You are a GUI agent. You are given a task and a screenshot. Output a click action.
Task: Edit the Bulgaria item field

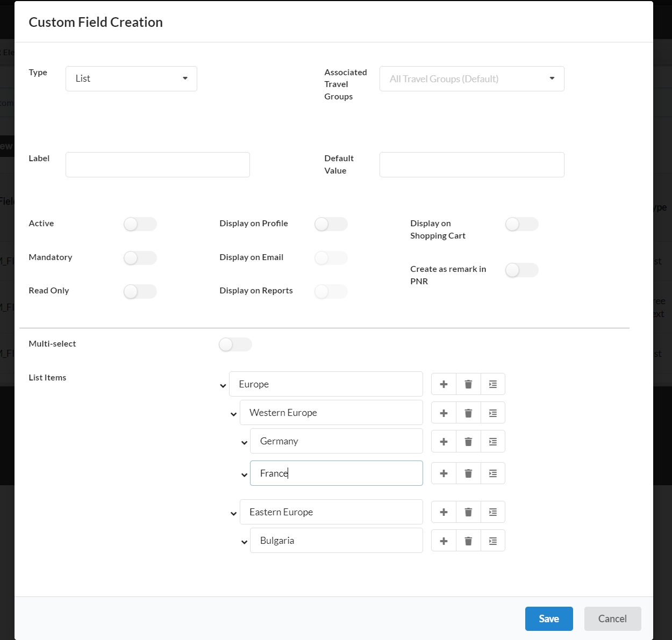tap(337, 541)
